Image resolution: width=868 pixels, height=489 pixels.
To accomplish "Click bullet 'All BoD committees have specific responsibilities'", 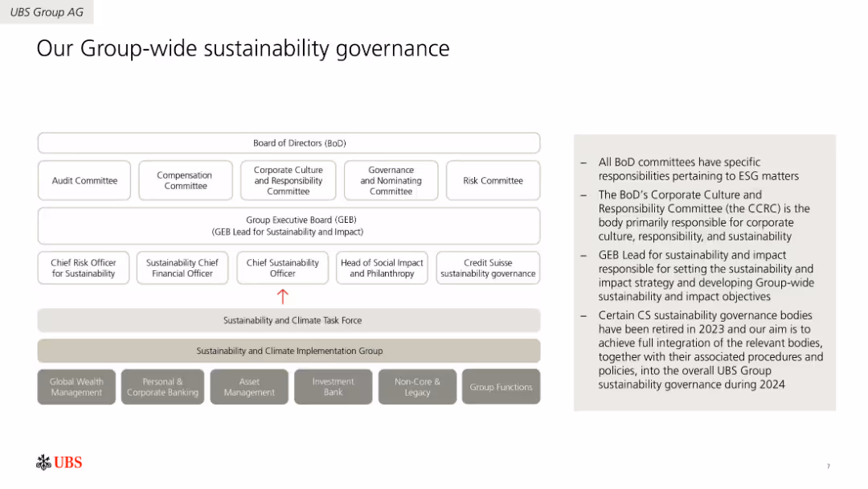I will (x=698, y=169).
